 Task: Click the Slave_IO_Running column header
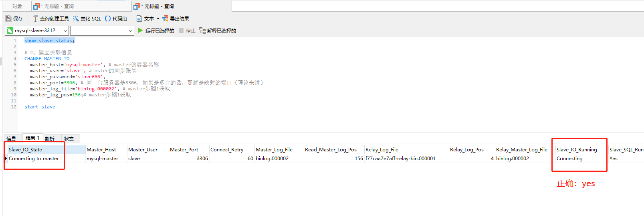point(577,149)
